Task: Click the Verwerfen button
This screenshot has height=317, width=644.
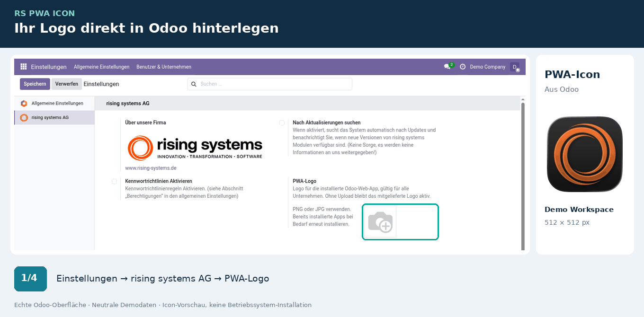Action: [x=67, y=84]
